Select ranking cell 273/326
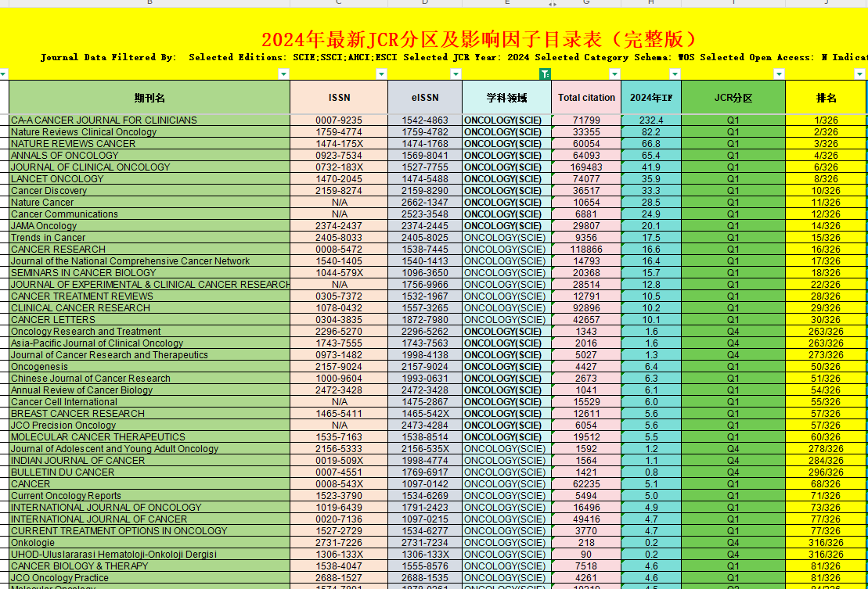868x589 pixels. [x=826, y=355]
